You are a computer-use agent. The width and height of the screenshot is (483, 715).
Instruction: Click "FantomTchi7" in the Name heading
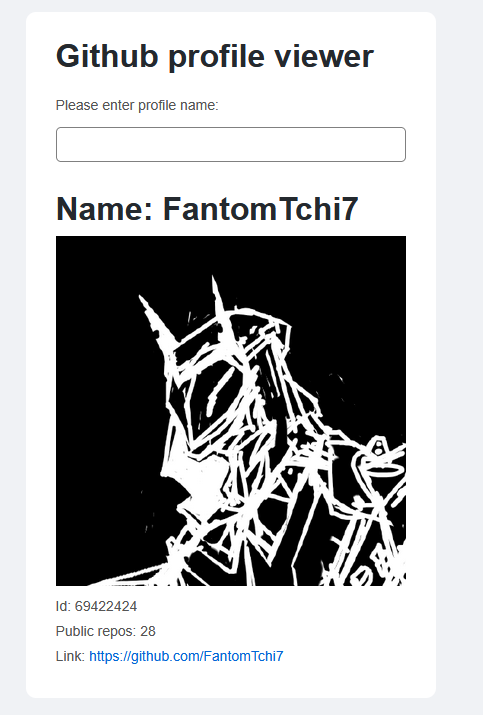260,209
